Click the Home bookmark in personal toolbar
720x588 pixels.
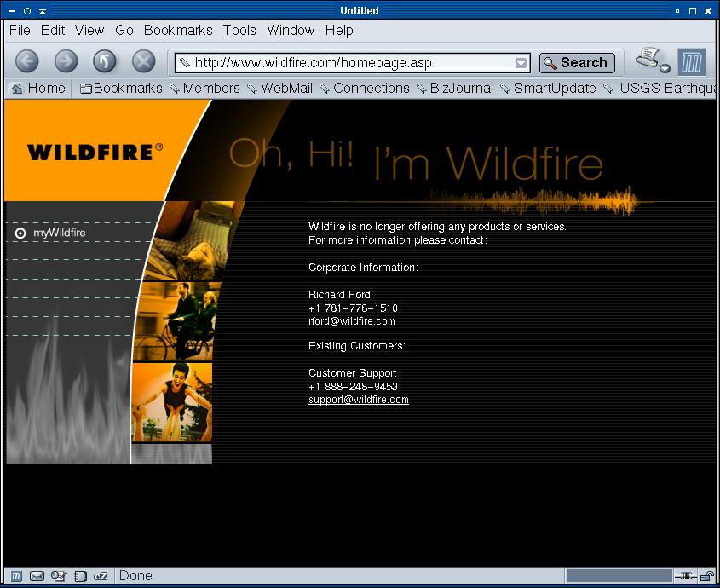coord(38,89)
